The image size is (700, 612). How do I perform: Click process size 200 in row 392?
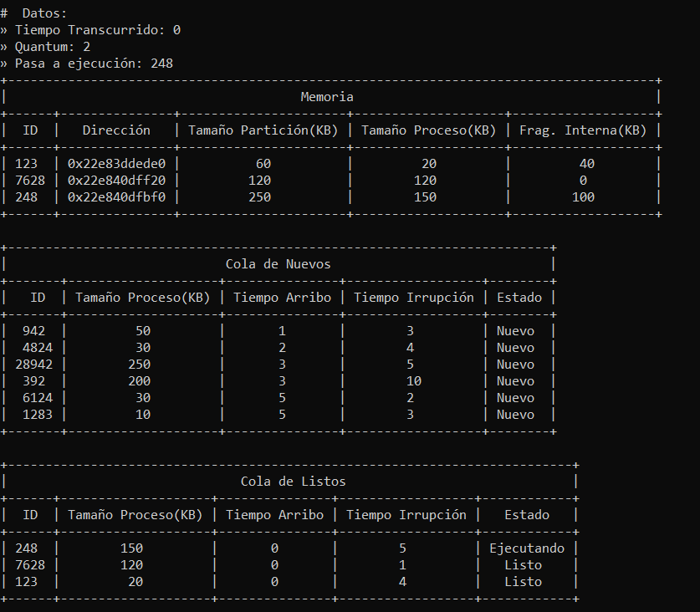[x=140, y=381]
